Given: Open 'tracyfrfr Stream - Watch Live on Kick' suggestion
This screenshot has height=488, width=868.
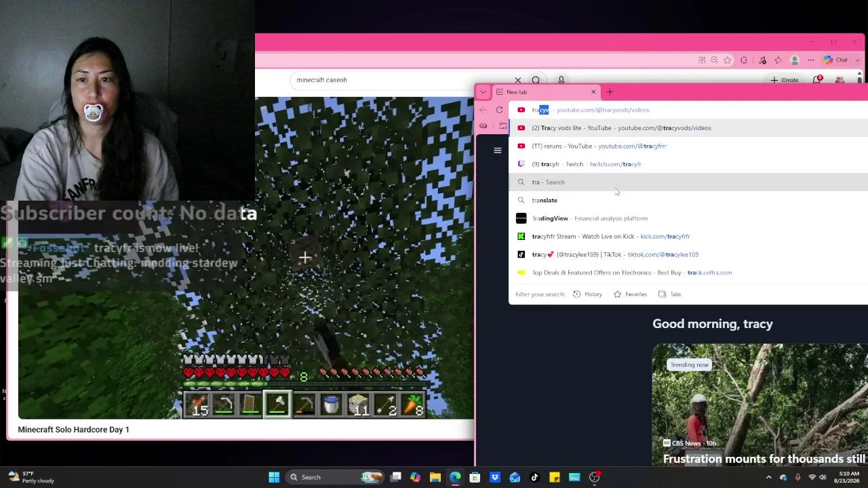Looking at the screenshot, I should point(688,237).
